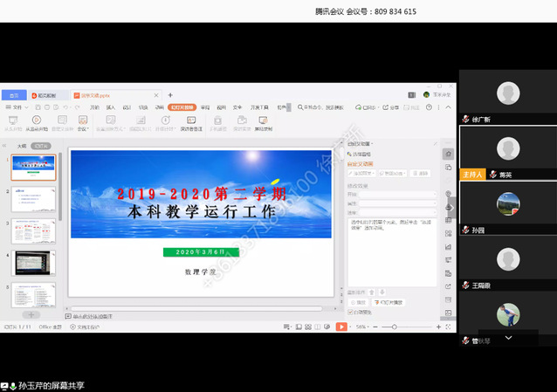Switch to the Outline view tab
The height and width of the screenshot is (392, 557).
tap(21, 146)
